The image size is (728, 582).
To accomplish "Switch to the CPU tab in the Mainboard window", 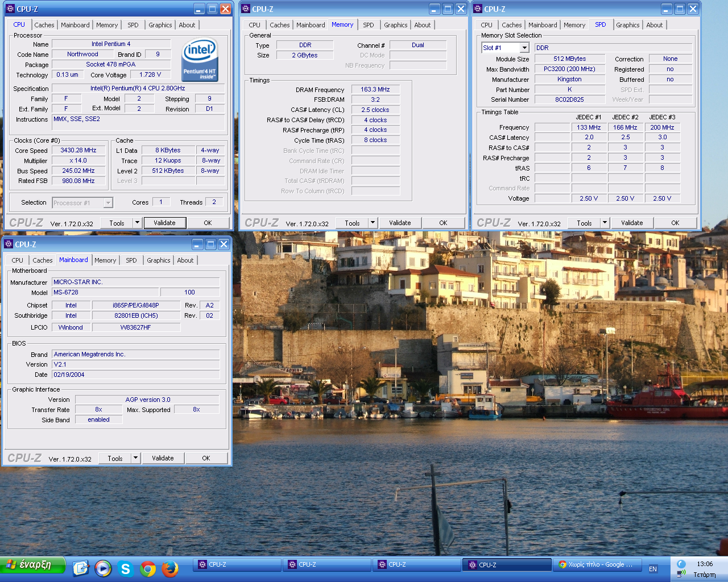I will 18,260.
